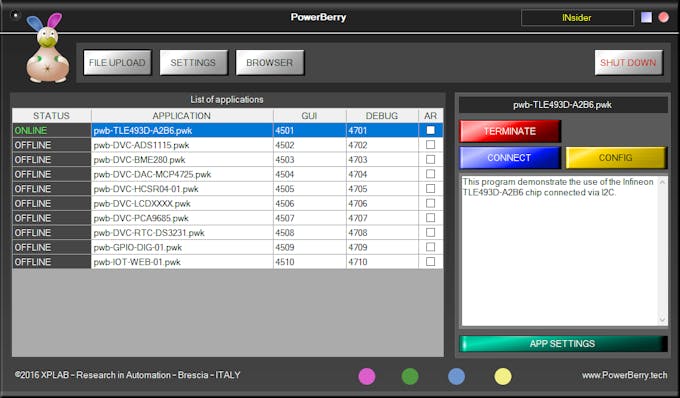The height and width of the screenshot is (398, 680).
Task: Click the yellow circle indicator
Action: tap(503, 376)
